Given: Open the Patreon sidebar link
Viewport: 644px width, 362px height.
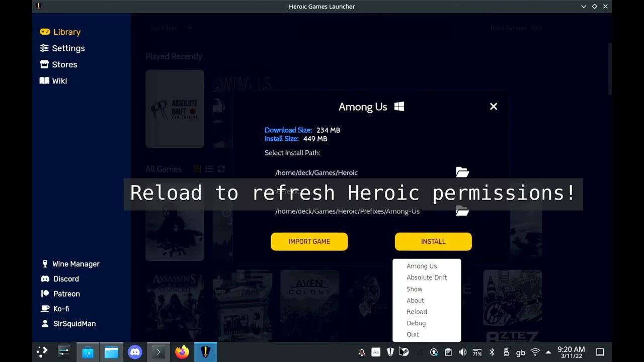Looking at the screenshot, I should [x=60, y=294].
